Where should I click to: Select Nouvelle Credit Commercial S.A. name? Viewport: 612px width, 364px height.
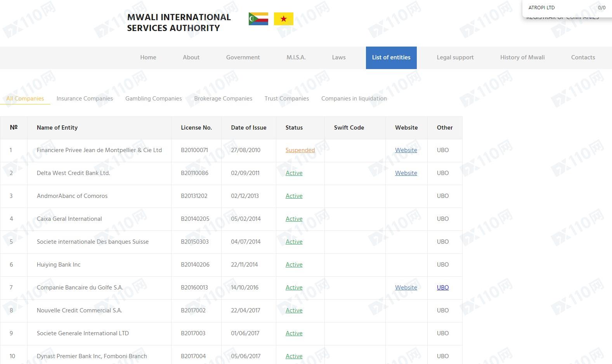(80, 310)
